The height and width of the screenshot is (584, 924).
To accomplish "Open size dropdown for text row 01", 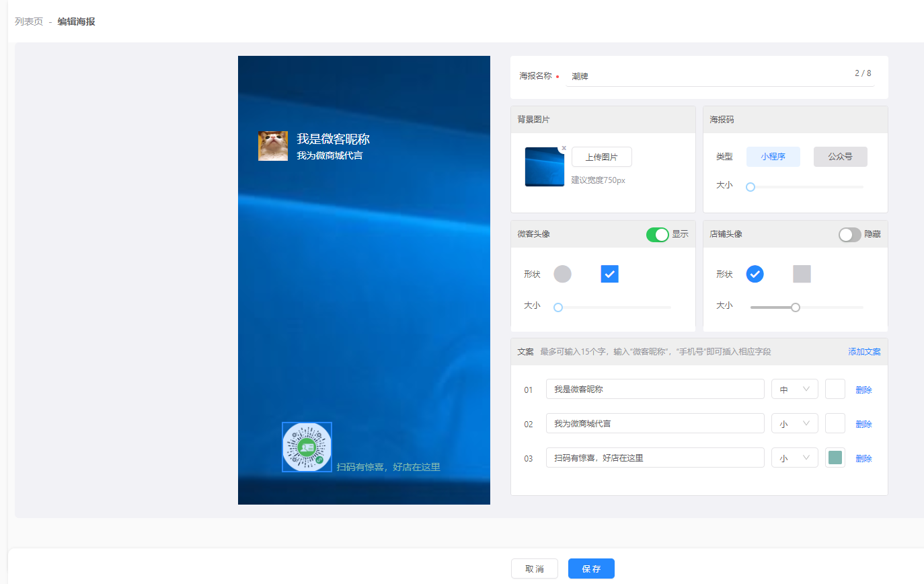I will coord(795,390).
